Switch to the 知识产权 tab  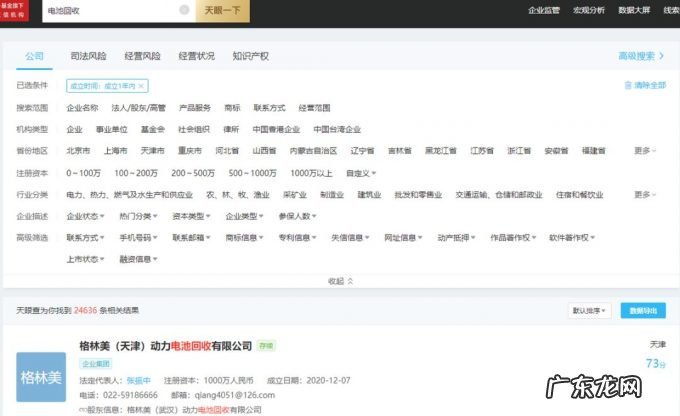[250, 56]
